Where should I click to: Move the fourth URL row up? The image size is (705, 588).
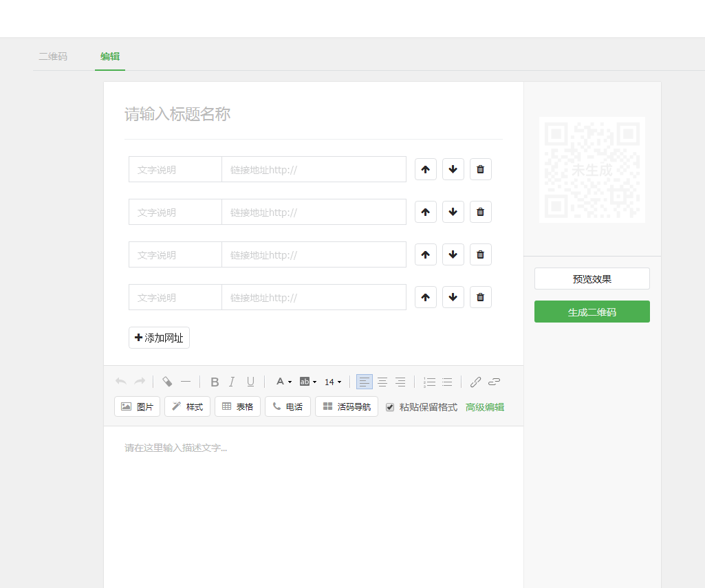pos(425,297)
